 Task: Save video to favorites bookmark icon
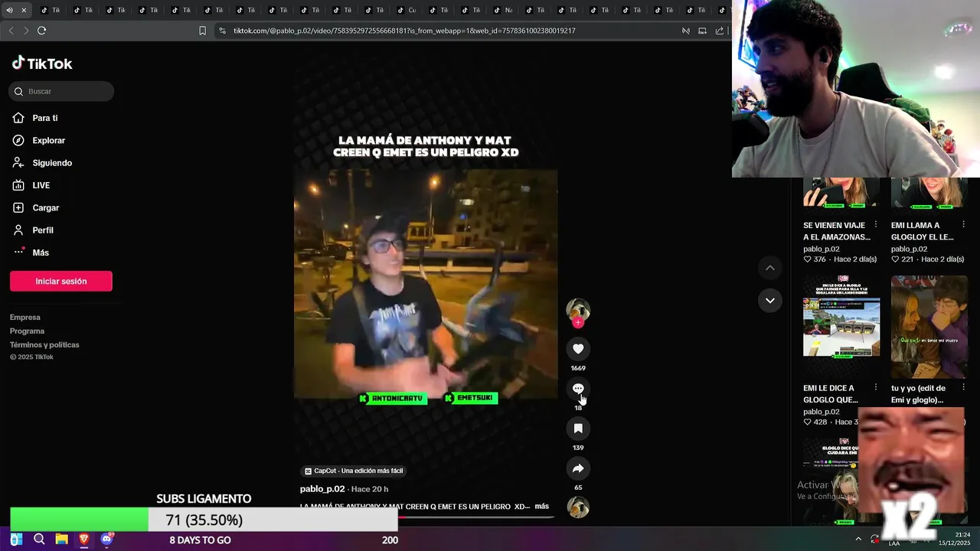click(578, 429)
